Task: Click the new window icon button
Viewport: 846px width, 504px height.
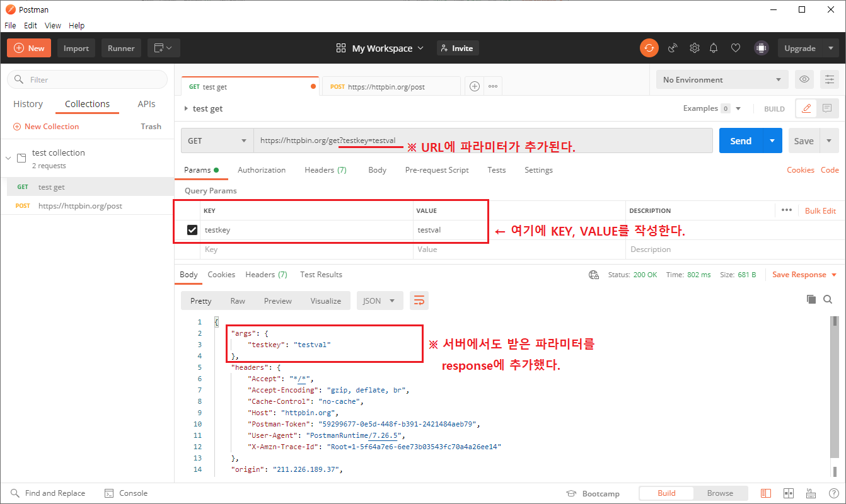Action: 164,48
